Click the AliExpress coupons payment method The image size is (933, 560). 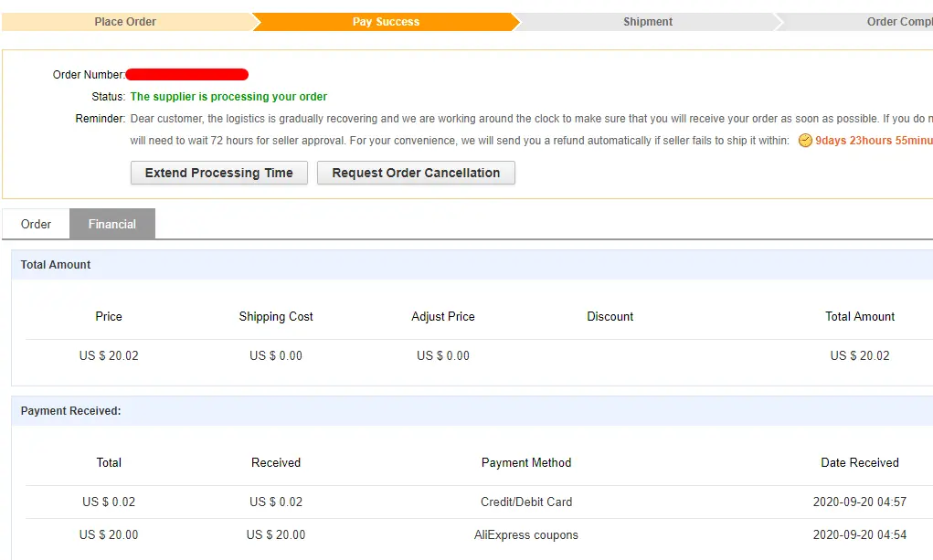(526, 535)
